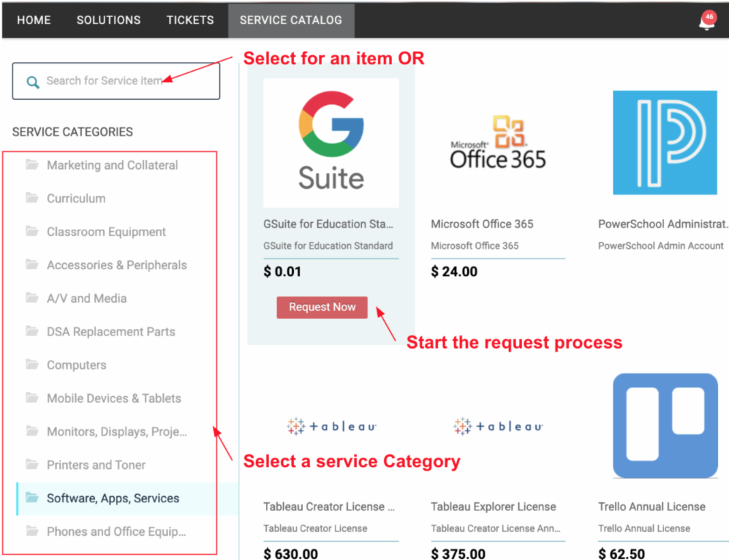Choose Mobile Devices & Tablets category

(x=114, y=398)
